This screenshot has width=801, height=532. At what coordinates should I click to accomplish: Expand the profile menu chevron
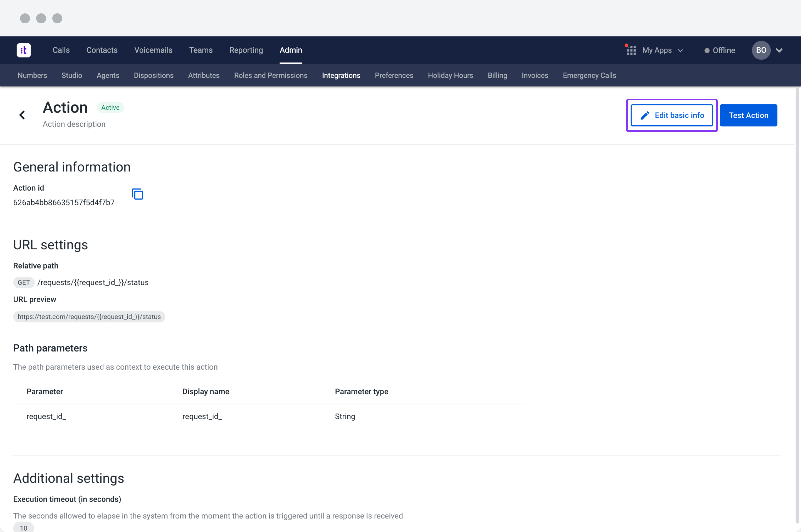coord(779,51)
